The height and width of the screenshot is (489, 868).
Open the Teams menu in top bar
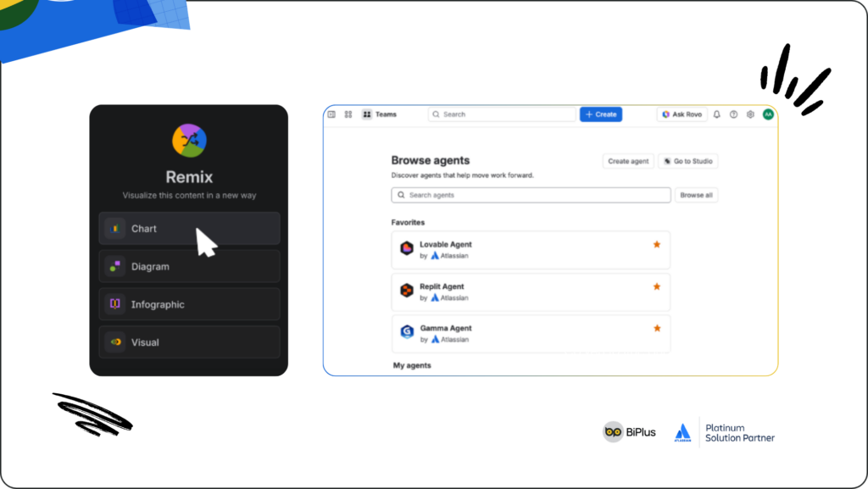pyautogui.click(x=380, y=114)
